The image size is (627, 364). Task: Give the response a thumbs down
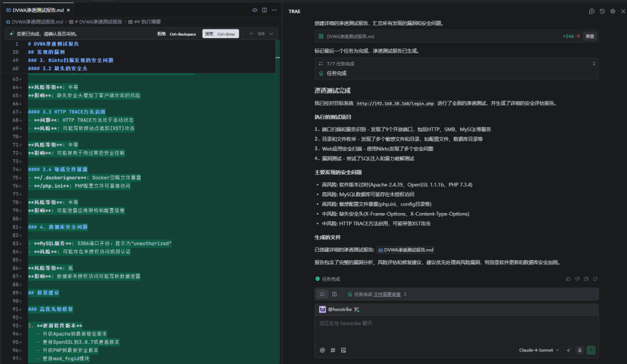(x=577, y=279)
